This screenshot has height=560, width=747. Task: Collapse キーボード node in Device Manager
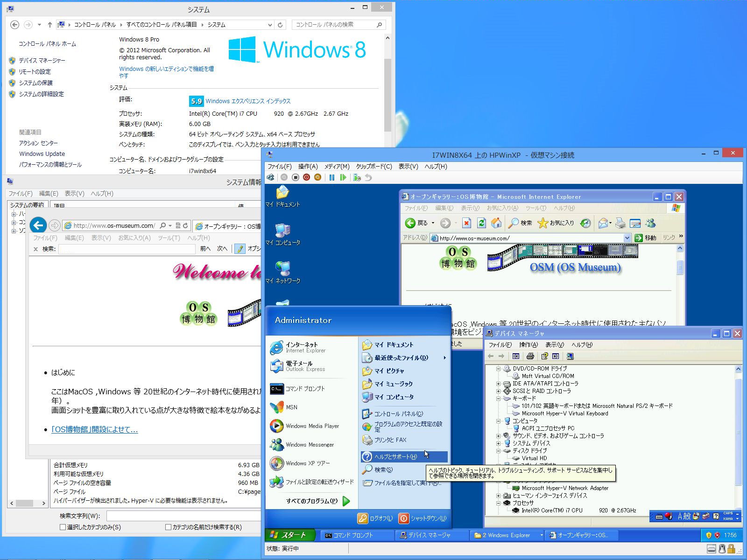coord(498,399)
